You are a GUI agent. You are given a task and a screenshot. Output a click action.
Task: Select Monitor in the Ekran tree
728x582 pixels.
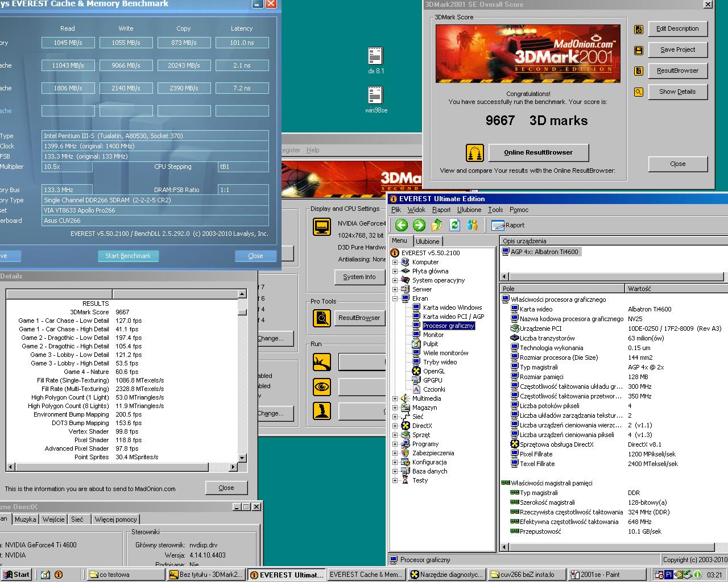click(x=433, y=335)
